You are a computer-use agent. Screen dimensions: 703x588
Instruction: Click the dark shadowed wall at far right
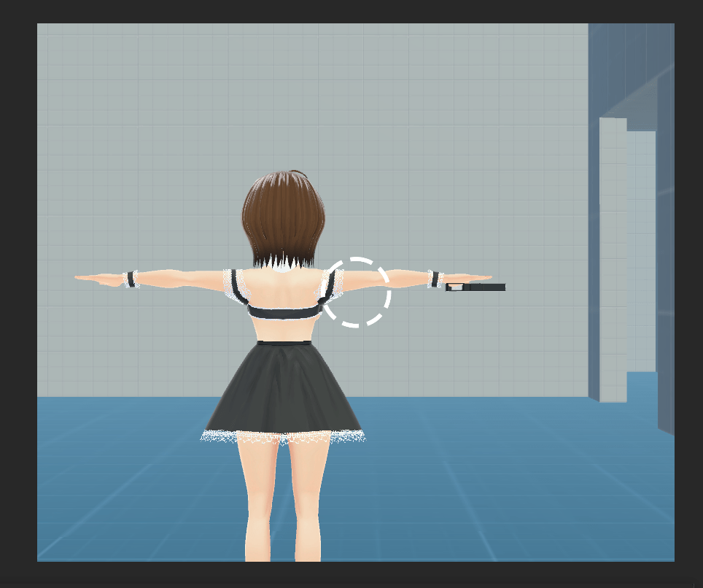point(665,255)
